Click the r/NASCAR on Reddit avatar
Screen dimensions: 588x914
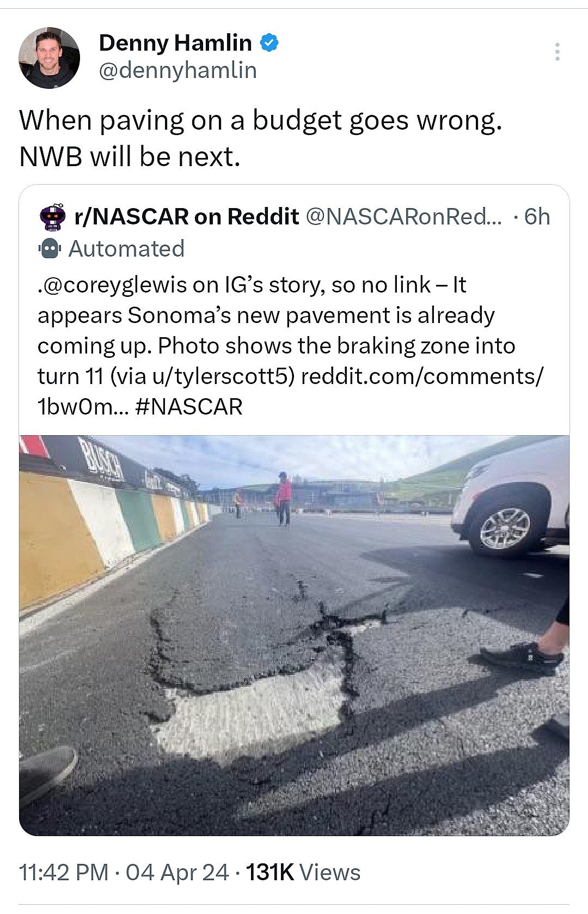[x=53, y=217]
